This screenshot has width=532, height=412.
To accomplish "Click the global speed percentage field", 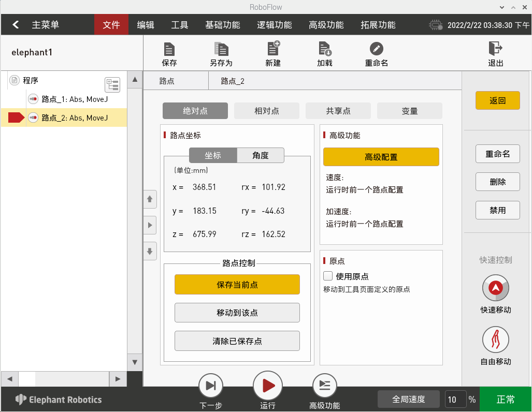I will coord(455,400).
